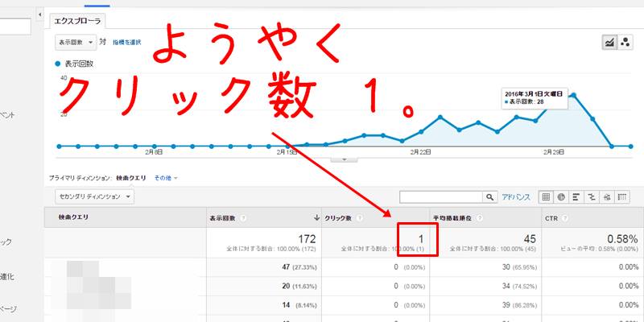This screenshot has width=644, height=322.
Task: Open the 表示回数 metric dropdown
Action: [75, 42]
